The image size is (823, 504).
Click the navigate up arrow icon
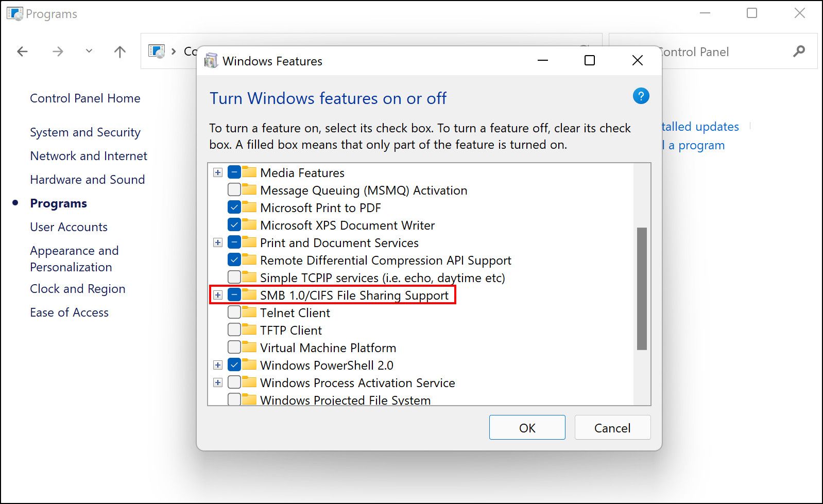[x=119, y=51]
